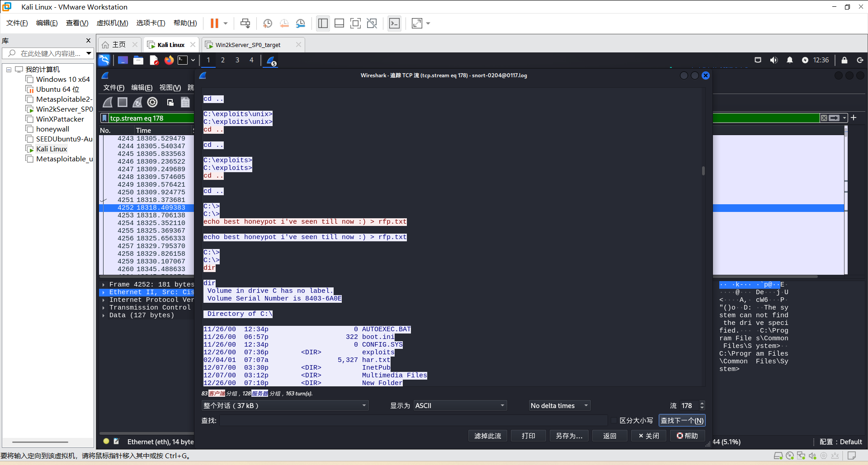Toggle the VMware console view button
Image resolution: width=868 pixels, height=465 pixels.
pos(395,23)
